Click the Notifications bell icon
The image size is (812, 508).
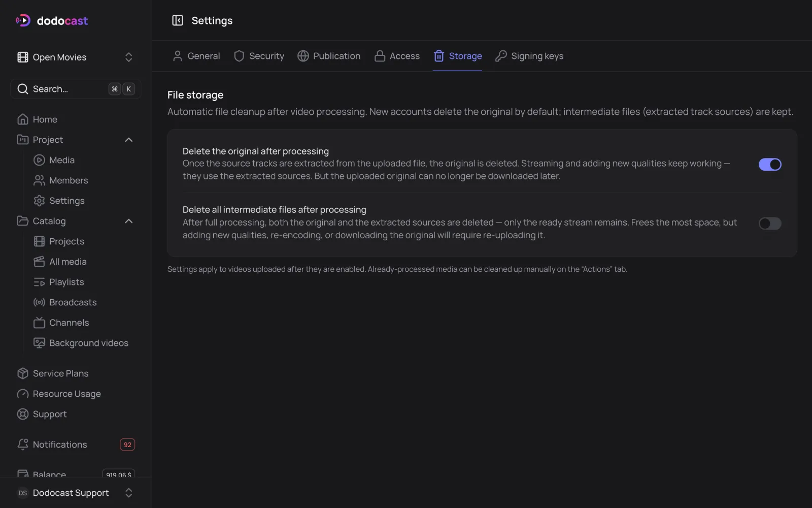(x=23, y=444)
